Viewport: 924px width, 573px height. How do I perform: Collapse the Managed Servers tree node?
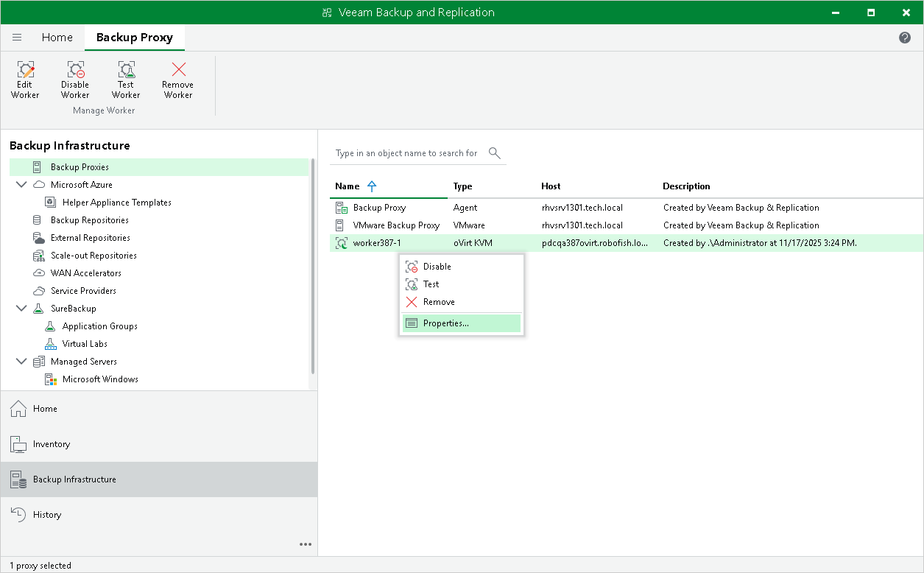point(21,362)
